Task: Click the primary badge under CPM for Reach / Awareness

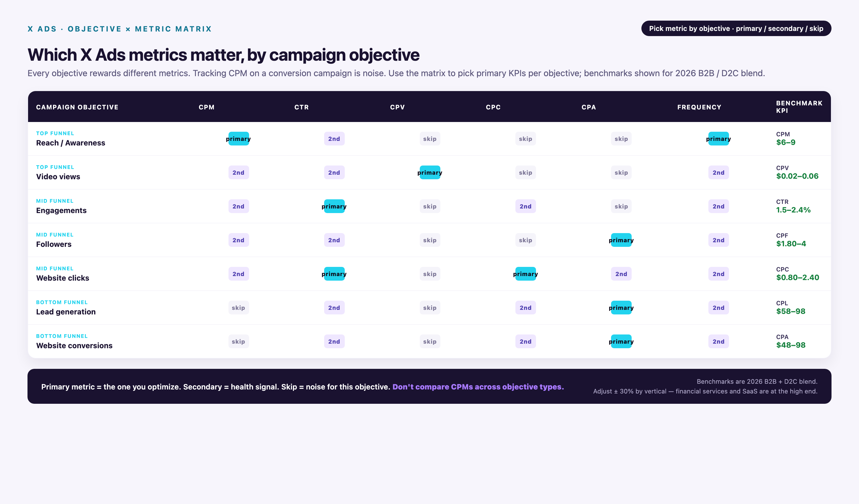Action: pyautogui.click(x=238, y=139)
